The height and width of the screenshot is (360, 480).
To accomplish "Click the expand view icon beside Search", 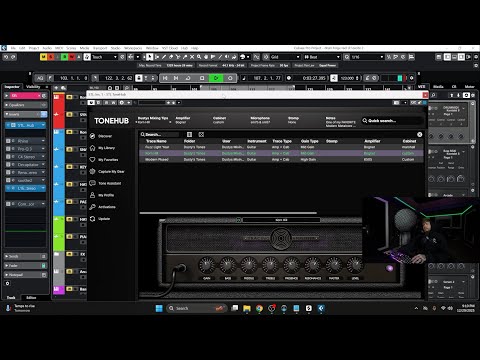I will [201, 134].
